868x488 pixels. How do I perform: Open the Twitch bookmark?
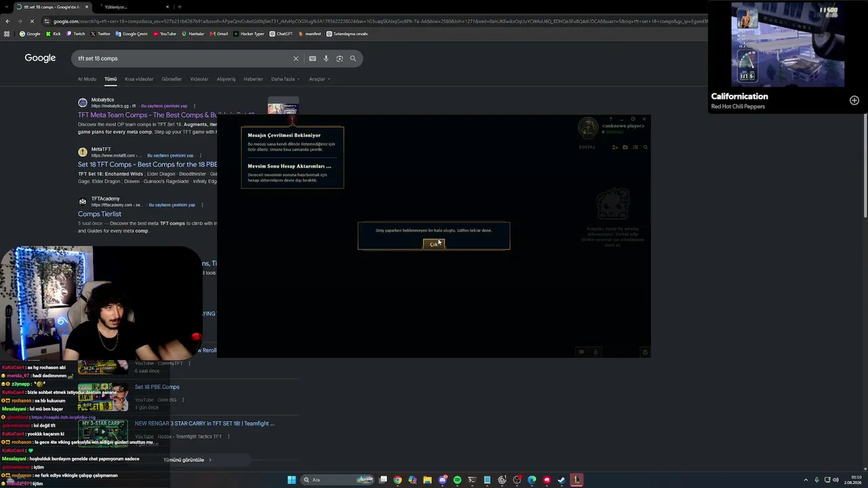click(75, 34)
